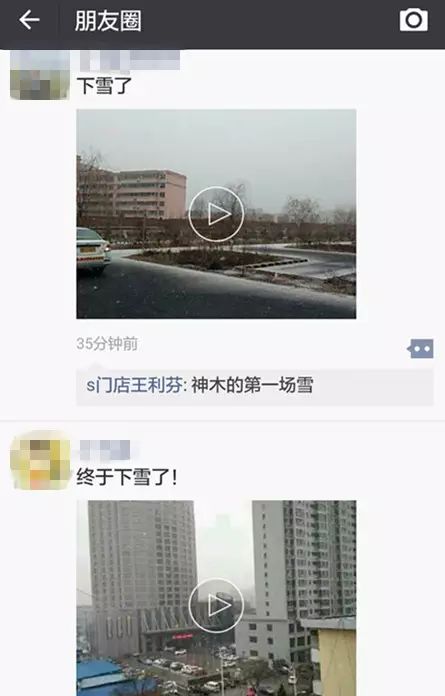Screen dimensions: 445x696
Task: Open the high-rise towers video thumbnail
Action: tap(216, 598)
